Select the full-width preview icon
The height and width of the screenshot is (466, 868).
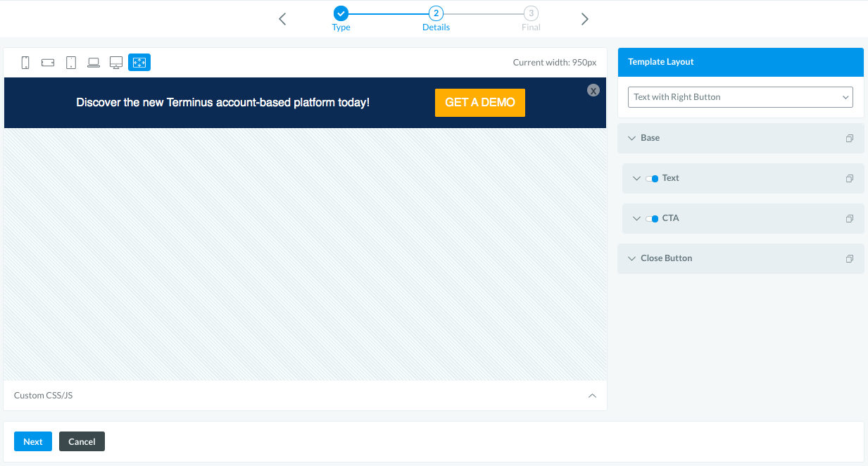[139, 63]
